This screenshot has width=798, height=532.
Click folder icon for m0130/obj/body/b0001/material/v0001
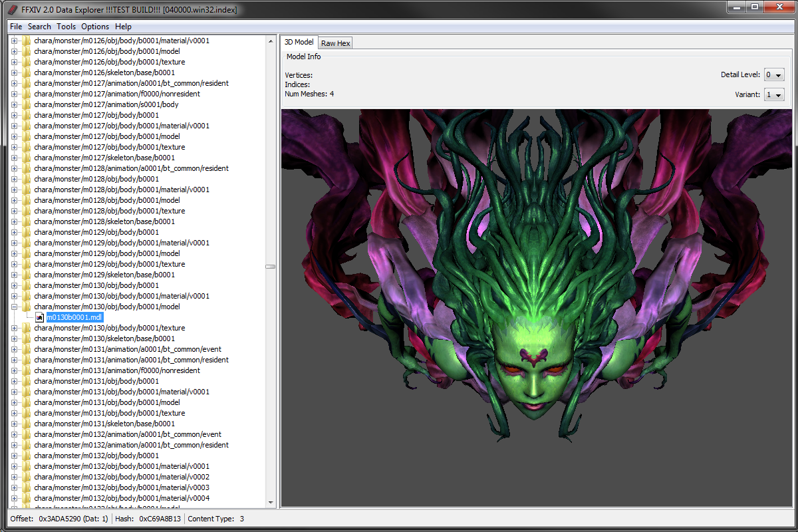tap(27, 296)
